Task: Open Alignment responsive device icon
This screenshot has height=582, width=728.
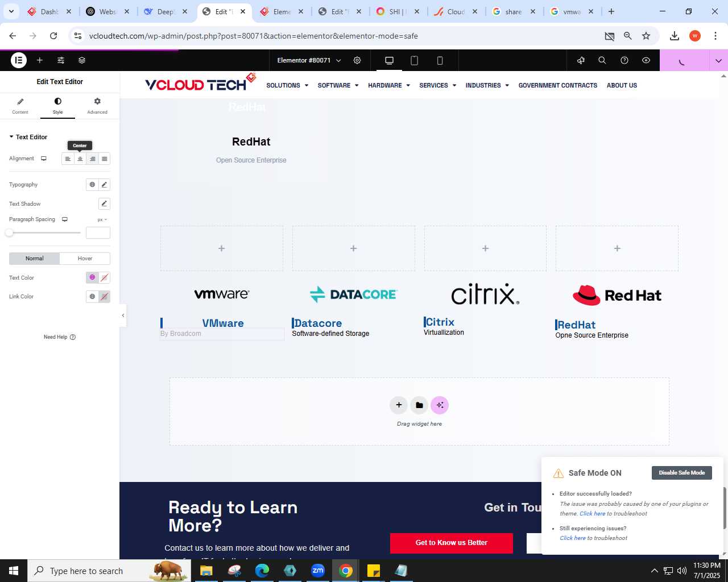Action: (x=44, y=159)
